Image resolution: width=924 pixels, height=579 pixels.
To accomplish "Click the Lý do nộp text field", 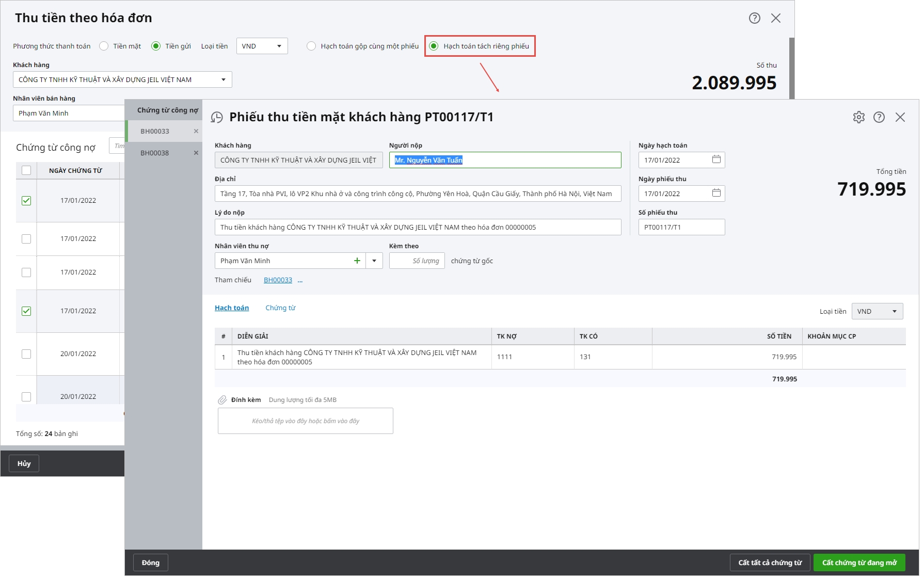I will pos(417,227).
